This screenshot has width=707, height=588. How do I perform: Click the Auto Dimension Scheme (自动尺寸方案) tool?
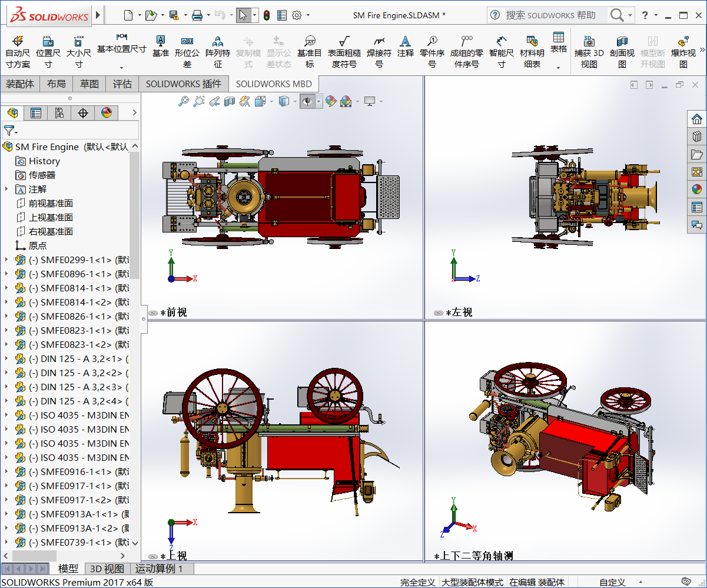18,52
